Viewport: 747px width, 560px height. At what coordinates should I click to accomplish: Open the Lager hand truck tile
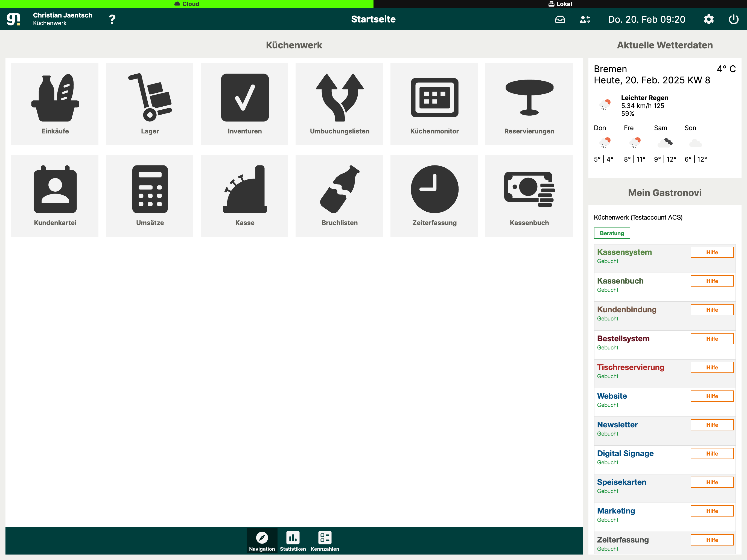[x=150, y=104]
